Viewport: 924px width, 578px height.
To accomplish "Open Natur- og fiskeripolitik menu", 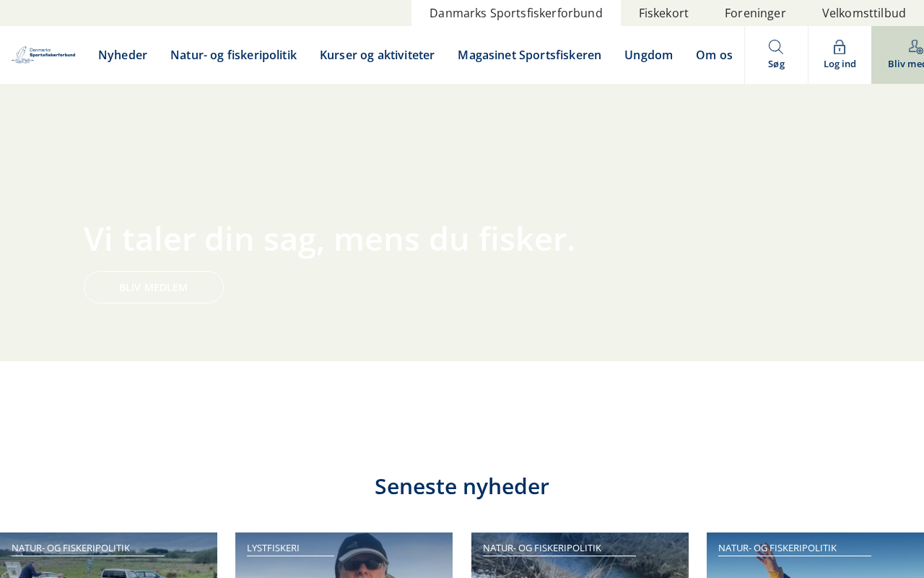I will coord(233,55).
